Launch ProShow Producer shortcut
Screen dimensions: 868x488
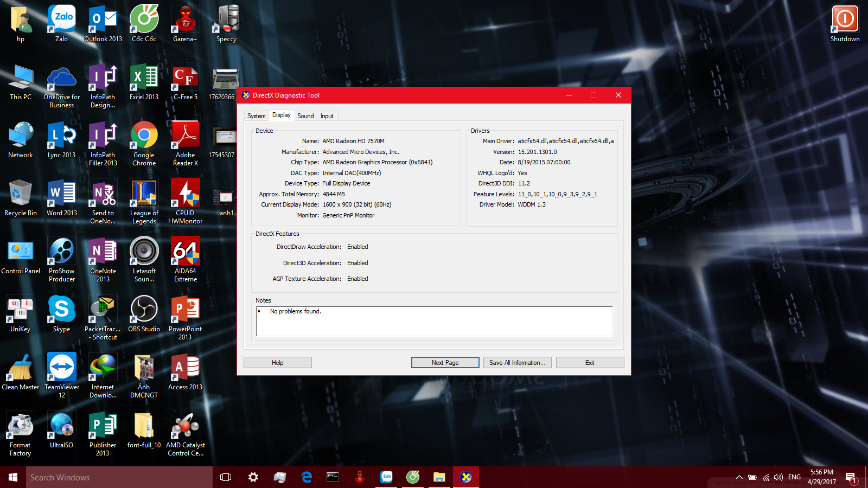point(62,260)
